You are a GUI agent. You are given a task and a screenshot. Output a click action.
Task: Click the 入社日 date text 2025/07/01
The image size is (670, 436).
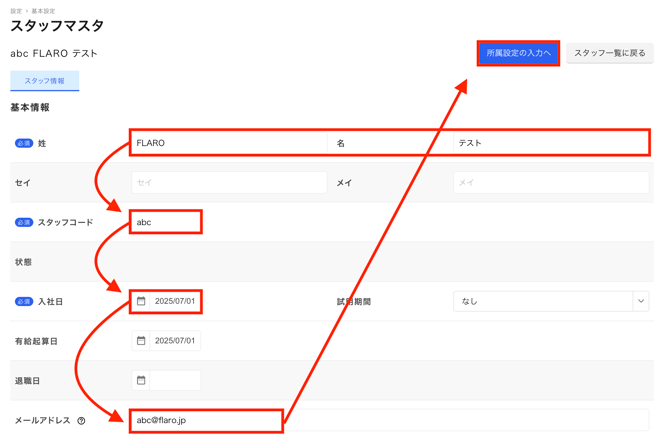[x=175, y=301]
